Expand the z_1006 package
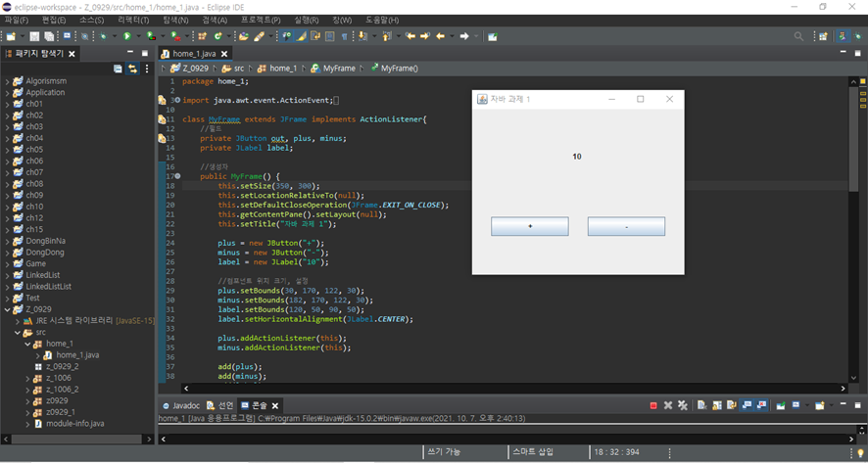The width and height of the screenshot is (868, 463). pyautogui.click(x=27, y=379)
